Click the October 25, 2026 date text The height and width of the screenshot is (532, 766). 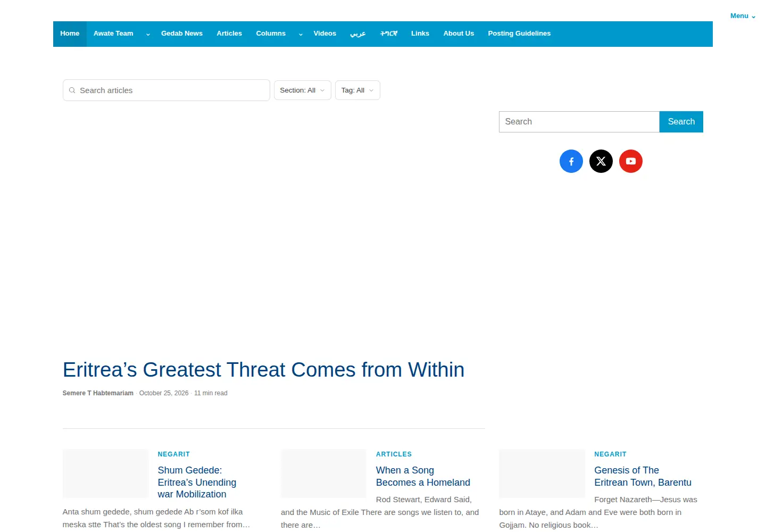pos(164,393)
